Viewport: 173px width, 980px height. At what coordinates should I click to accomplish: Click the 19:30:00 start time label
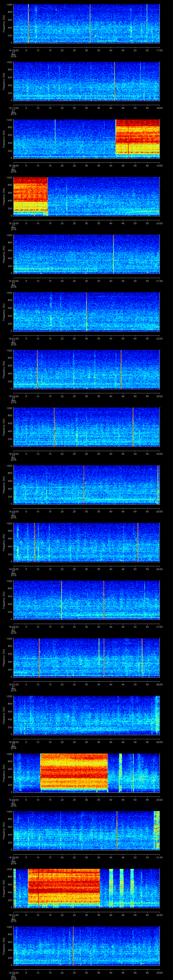coord(13,858)
